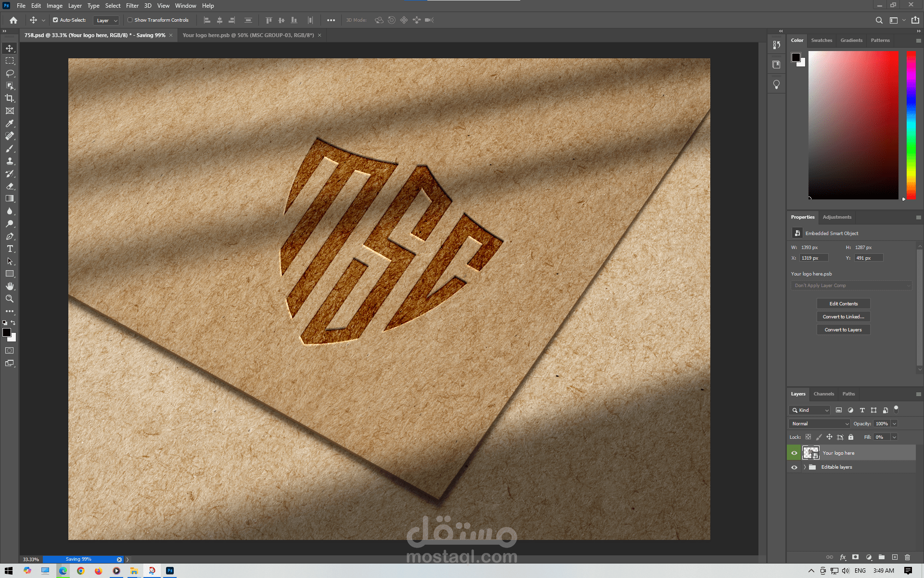
Task: Pick the Eyedropper tool
Action: click(10, 123)
